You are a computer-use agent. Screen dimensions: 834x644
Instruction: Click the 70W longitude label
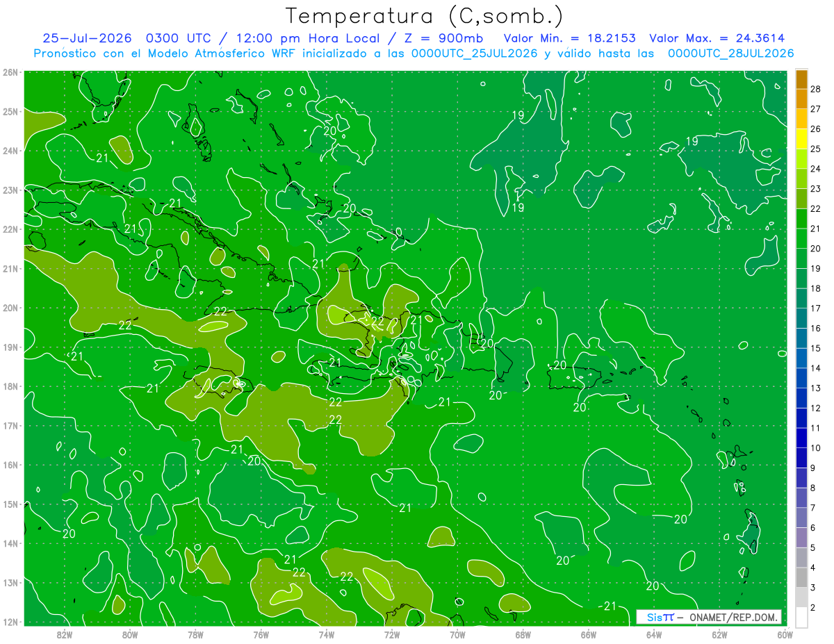pos(457,634)
